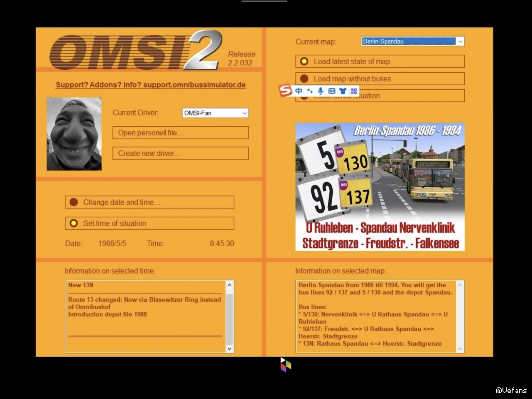This screenshot has width=532, height=399.
Task: Open the skin shirt icon in IME bar
Action: [343, 91]
